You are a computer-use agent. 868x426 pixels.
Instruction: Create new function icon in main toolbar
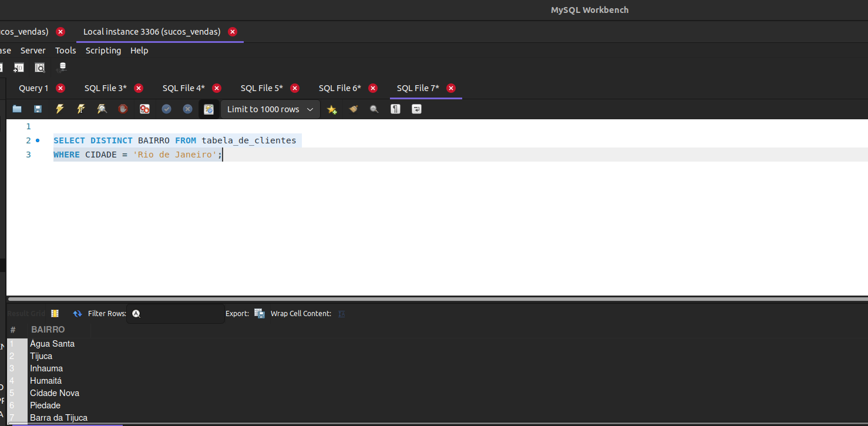pos(19,68)
